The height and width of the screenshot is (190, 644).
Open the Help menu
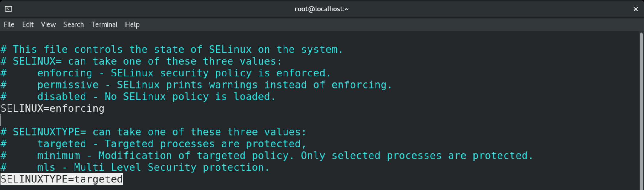(132, 24)
